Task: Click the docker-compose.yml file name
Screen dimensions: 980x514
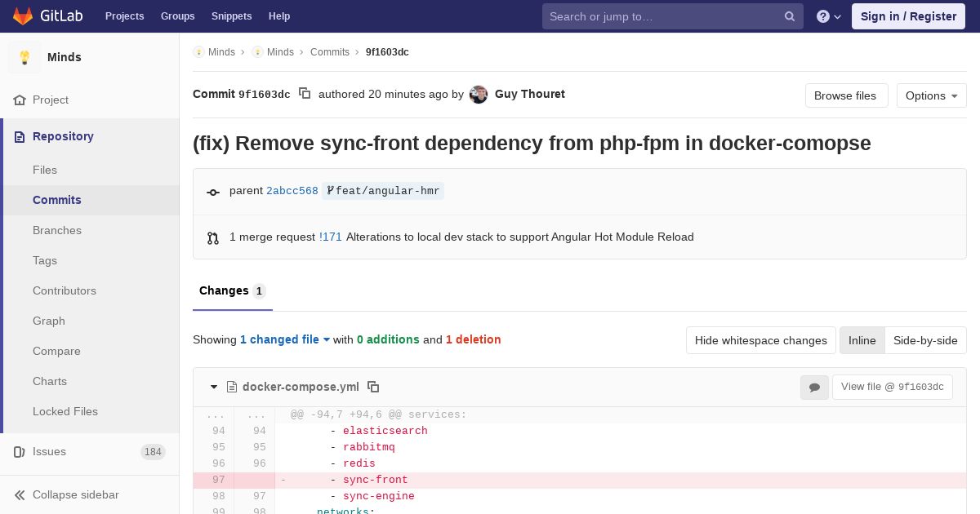Action: click(x=301, y=387)
